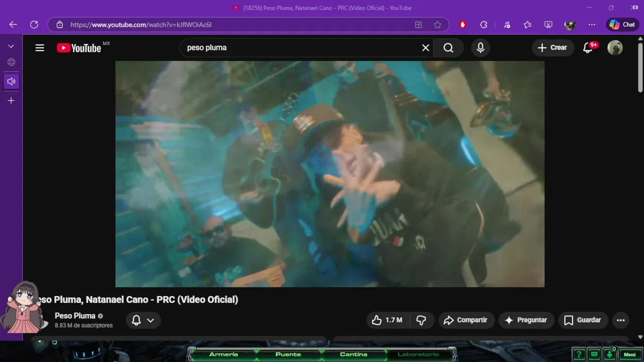Click the video title 'PRC (Video Oficial)'

coord(197,300)
